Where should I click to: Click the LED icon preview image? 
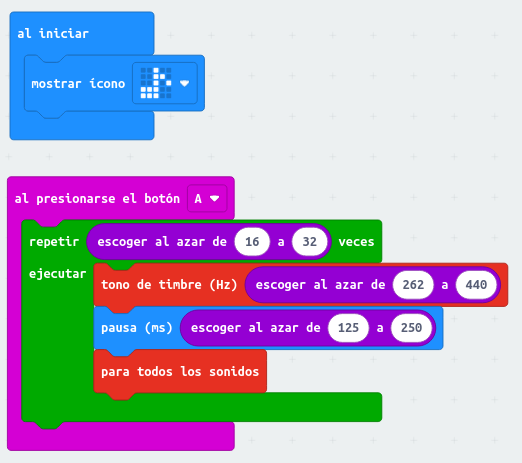tap(156, 83)
